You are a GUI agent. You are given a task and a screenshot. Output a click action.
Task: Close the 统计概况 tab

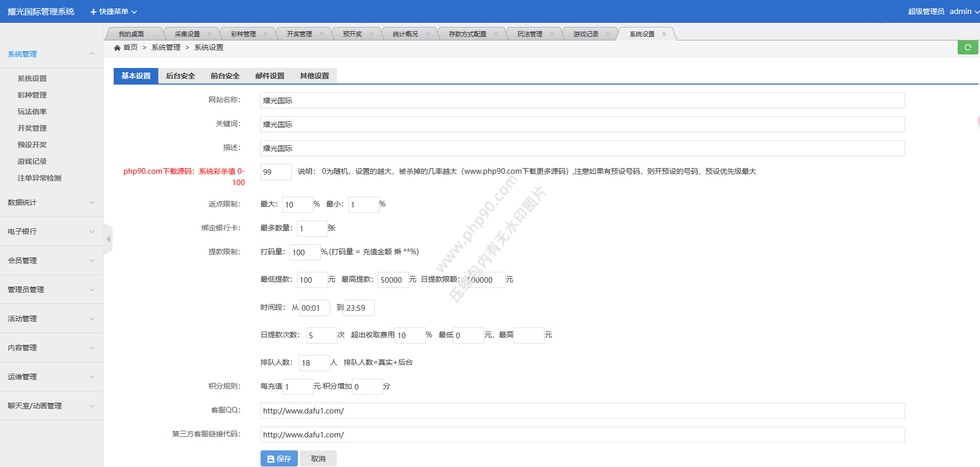[427, 34]
